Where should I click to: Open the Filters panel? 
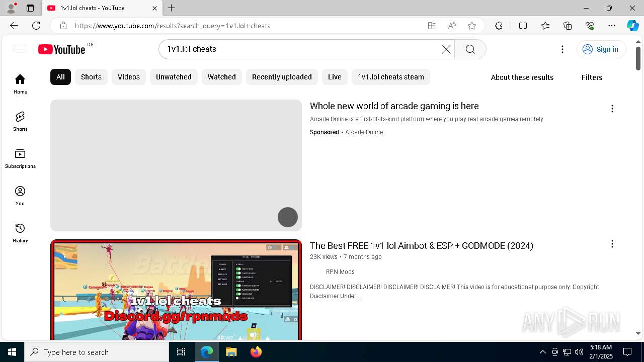tap(592, 77)
